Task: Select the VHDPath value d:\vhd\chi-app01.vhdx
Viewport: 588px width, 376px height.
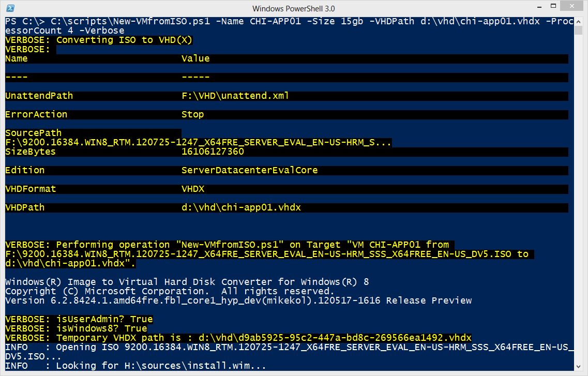Action: 240,207
